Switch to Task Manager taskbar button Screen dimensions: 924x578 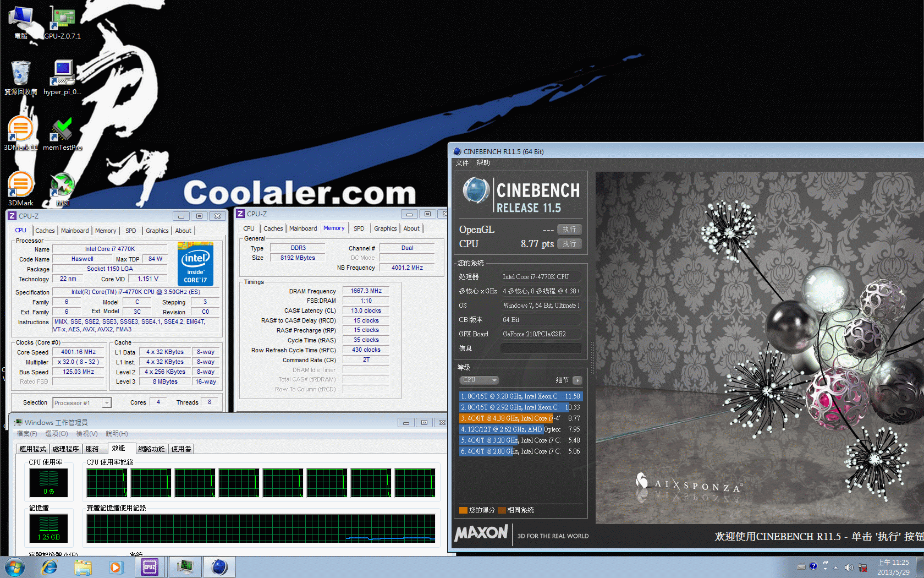[185, 567]
